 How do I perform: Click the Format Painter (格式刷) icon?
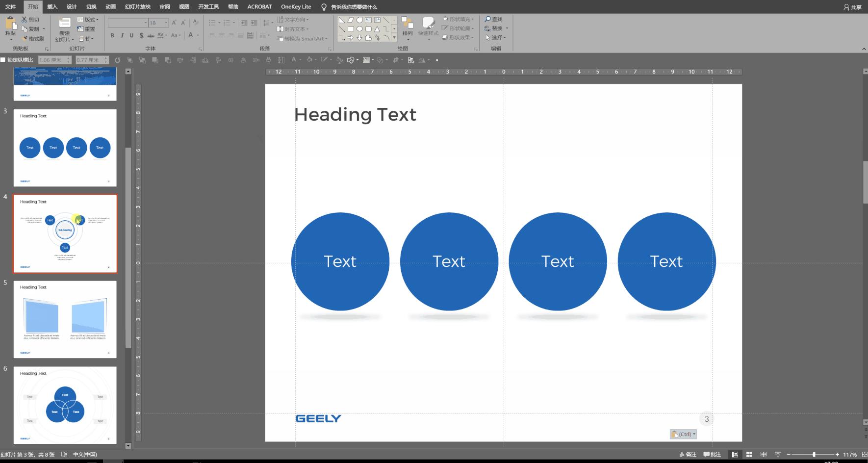[25, 38]
